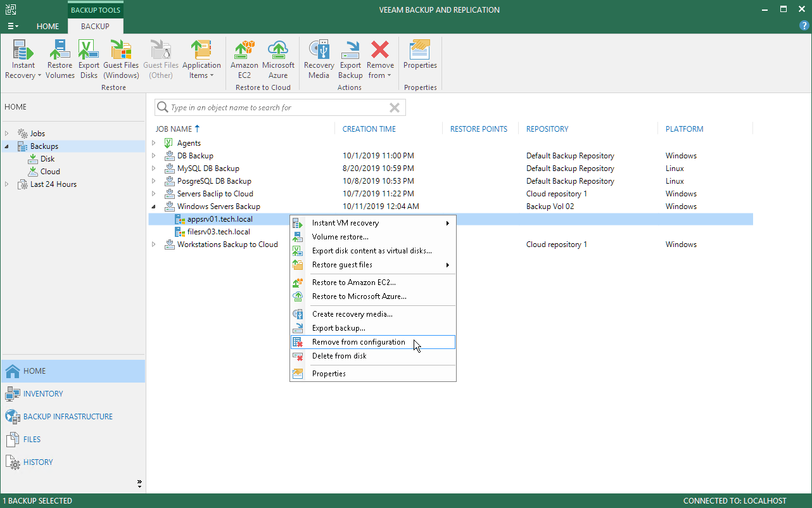Expand Jobs tree node
This screenshot has height=508, width=812.
[x=7, y=134]
